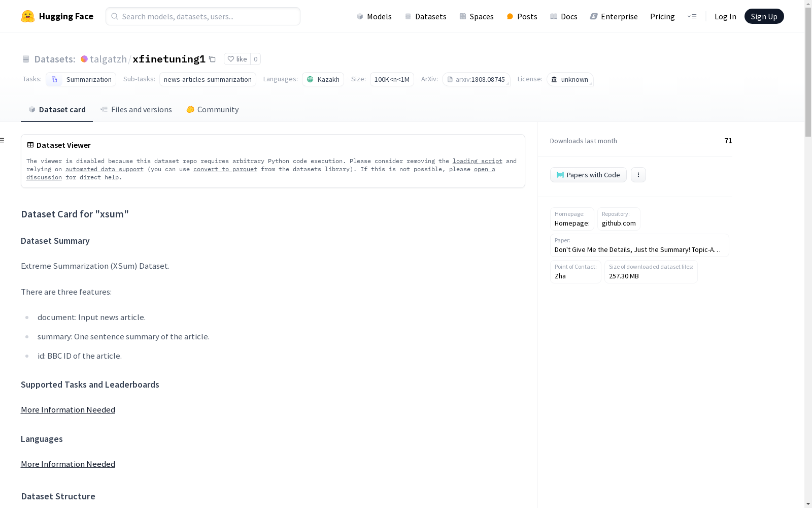Click the dataset icon beside Datasets label

pyautogui.click(x=26, y=59)
